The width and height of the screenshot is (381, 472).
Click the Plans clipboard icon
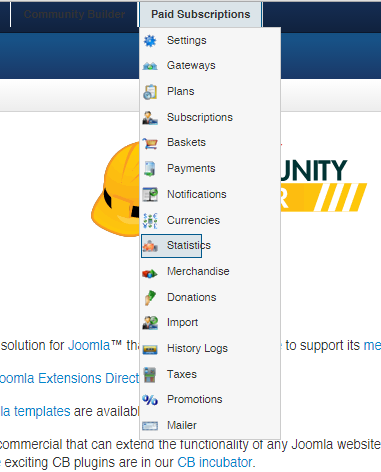click(150, 92)
